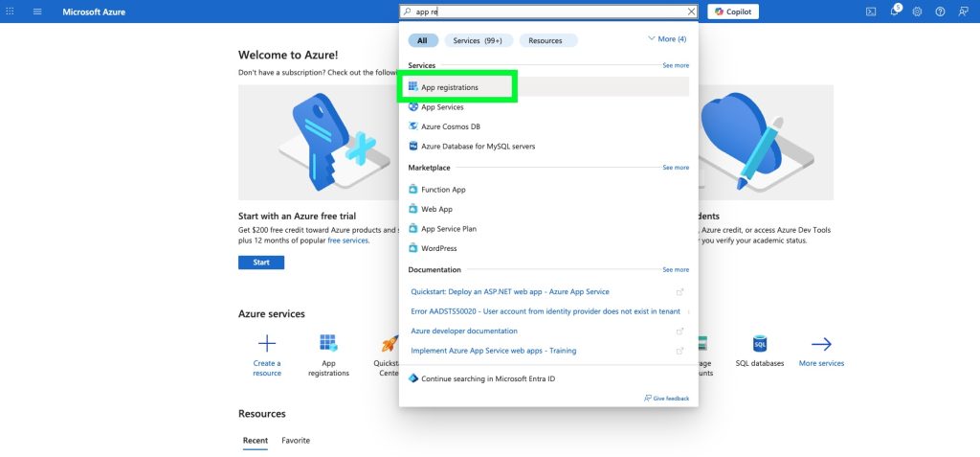Open the notifications bell
This screenshot has height=457, width=980.
[x=894, y=11]
